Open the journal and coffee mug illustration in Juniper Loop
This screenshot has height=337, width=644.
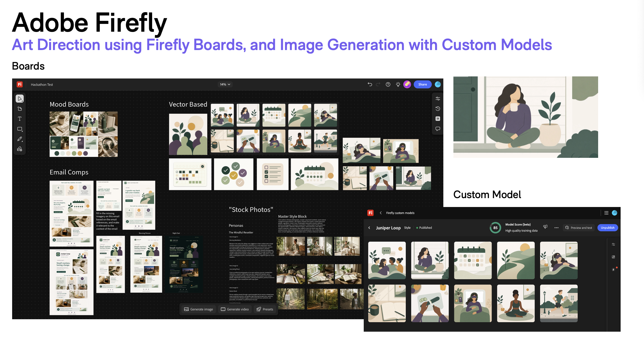(x=387, y=303)
